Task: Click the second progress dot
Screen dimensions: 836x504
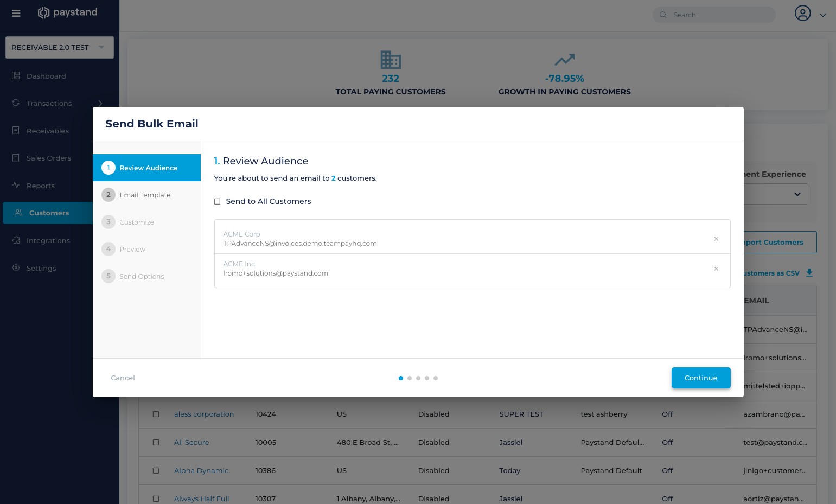Action: (x=410, y=378)
